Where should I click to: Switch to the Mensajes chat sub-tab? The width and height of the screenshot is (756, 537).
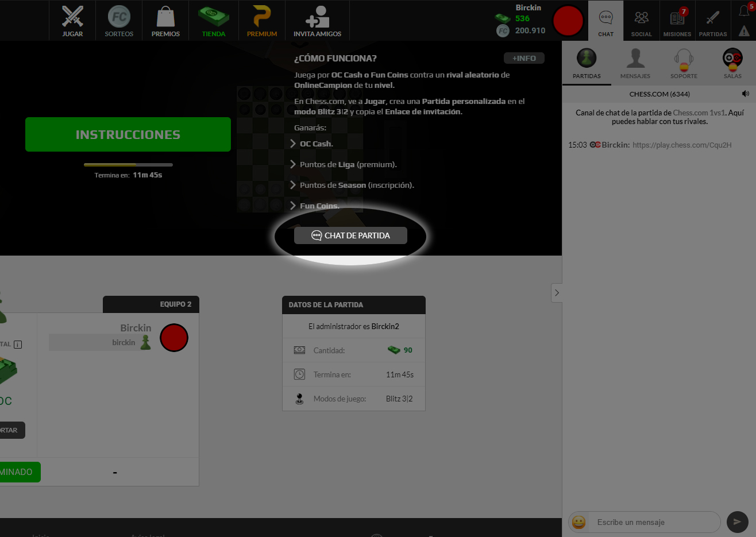click(635, 64)
